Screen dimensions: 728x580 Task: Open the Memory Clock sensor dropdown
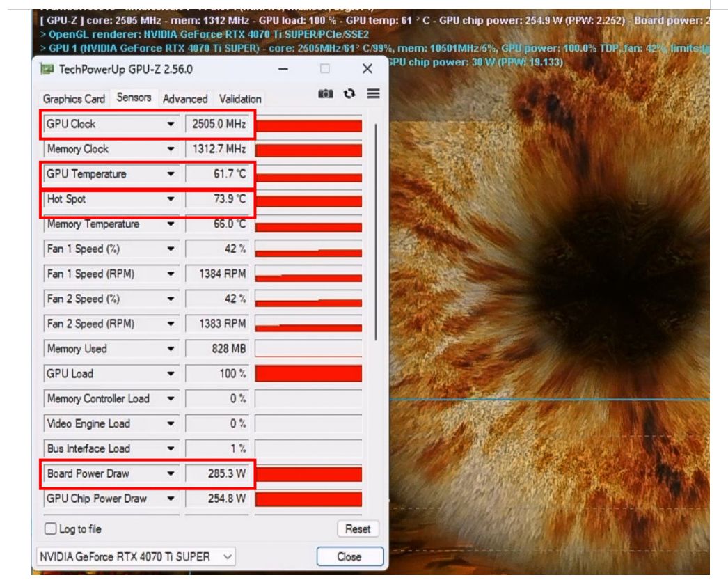click(171, 149)
